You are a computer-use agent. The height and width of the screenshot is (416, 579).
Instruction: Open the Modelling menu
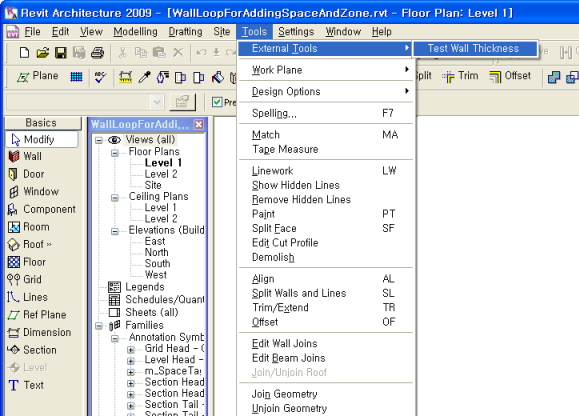[x=135, y=32]
